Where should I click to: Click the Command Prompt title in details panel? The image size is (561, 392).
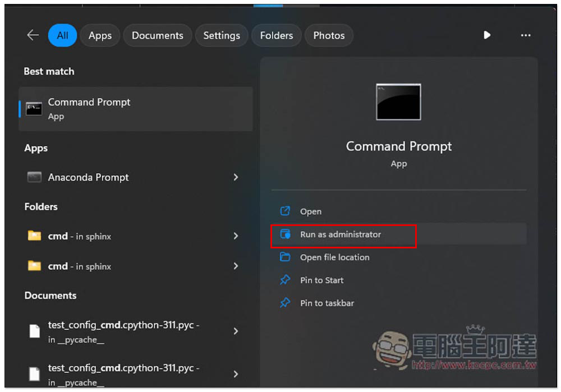coord(398,146)
